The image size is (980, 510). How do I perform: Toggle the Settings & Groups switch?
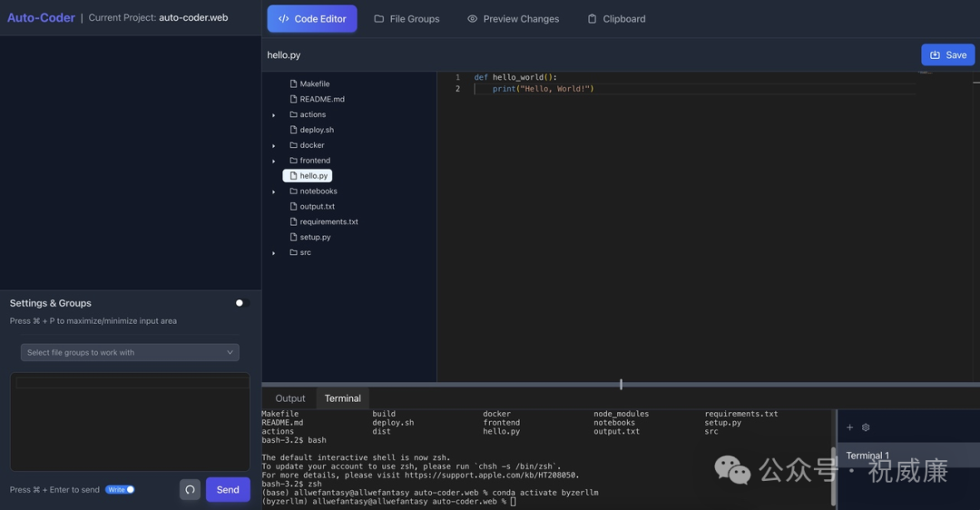point(242,303)
